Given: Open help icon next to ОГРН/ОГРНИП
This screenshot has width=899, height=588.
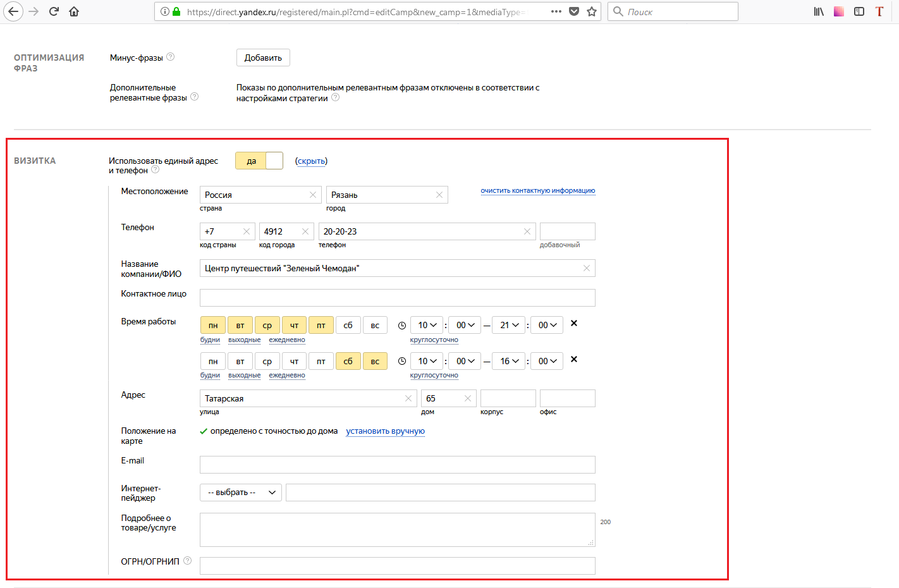Looking at the screenshot, I should coord(187,561).
